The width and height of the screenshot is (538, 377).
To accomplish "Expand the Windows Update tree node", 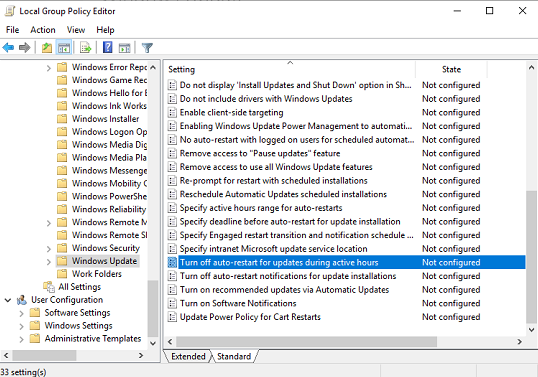I will (49, 262).
